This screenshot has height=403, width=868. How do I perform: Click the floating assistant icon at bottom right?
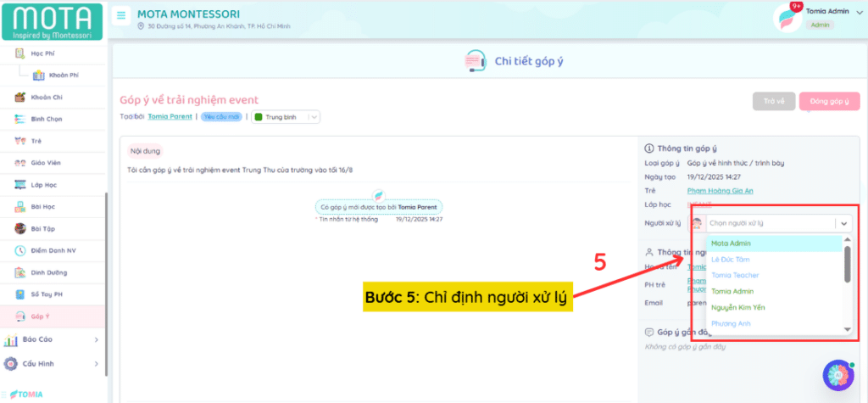(837, 375)
